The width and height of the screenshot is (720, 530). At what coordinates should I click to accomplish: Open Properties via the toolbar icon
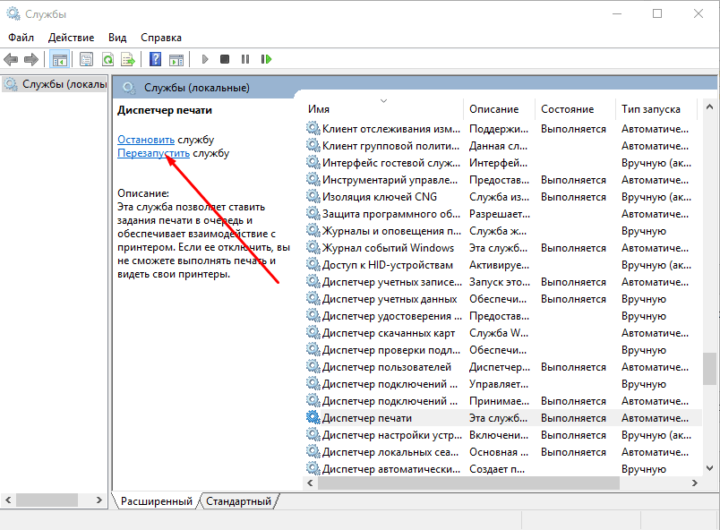pyautogui.click(x=86, y=60)
